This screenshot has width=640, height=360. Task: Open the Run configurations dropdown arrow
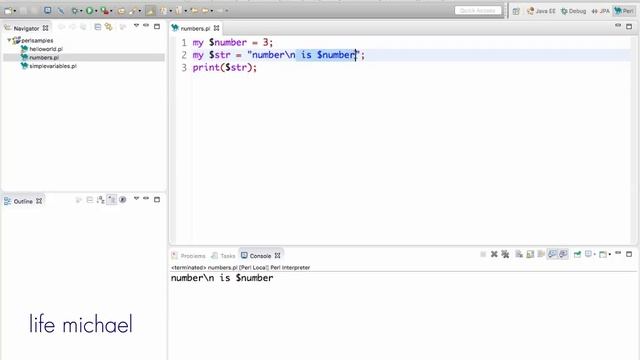96,11
